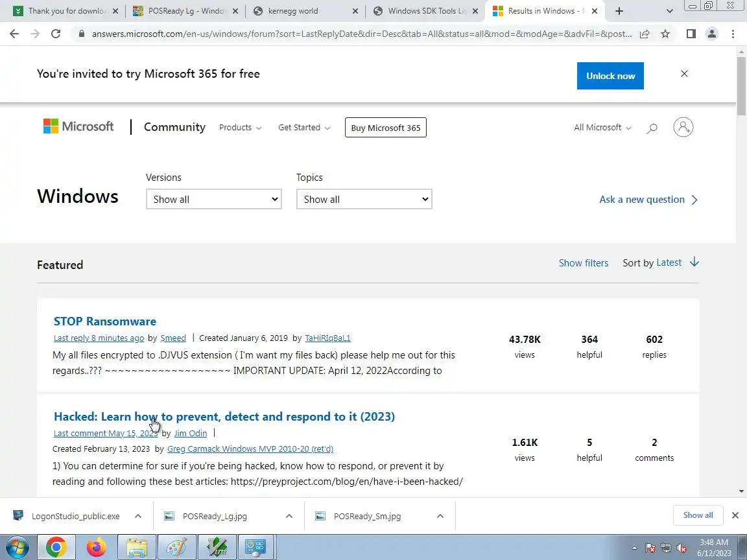Reverse sort order with the down arrow
This screenshot has width=747, height=560.
[694, 262]
